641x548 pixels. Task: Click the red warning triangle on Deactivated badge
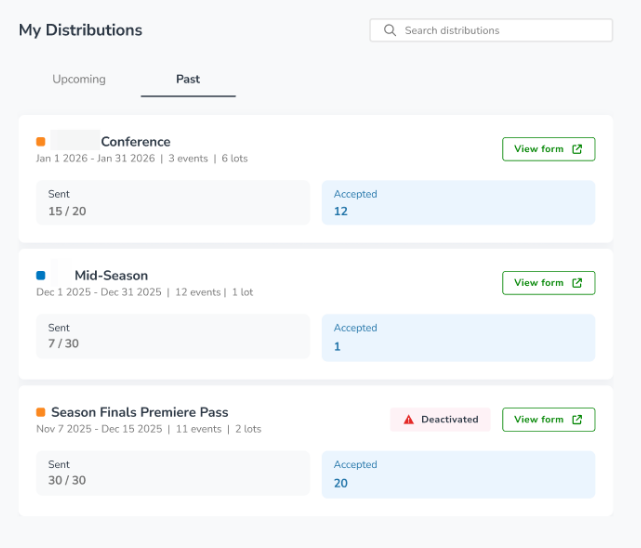(x=408, y=420)
